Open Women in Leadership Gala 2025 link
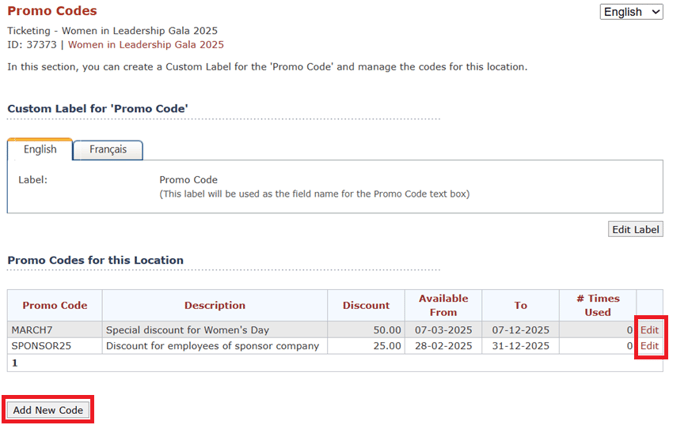The height and width of the screenshot is (425, 688). 146,45
